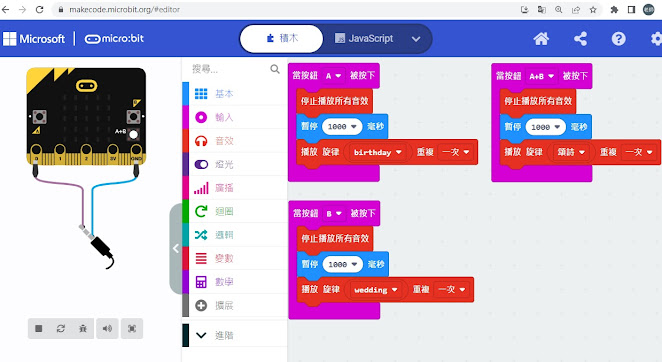Click browser back arrow
The height and width of the screenshot is (362, 662).
click(x=5, y=9)
